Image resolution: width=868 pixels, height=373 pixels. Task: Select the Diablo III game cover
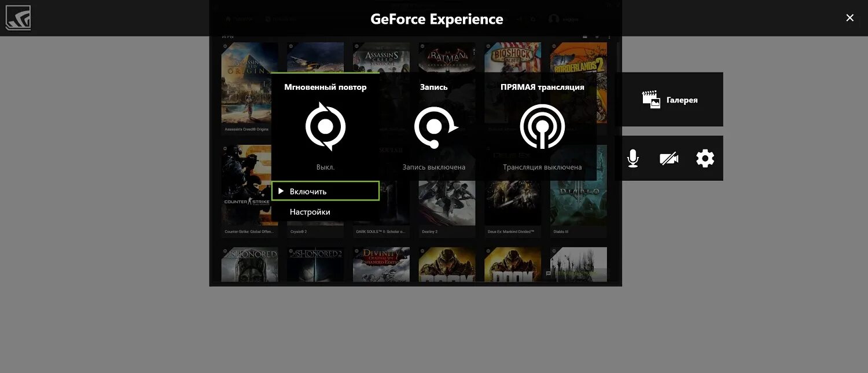click(x=579, y=185)
